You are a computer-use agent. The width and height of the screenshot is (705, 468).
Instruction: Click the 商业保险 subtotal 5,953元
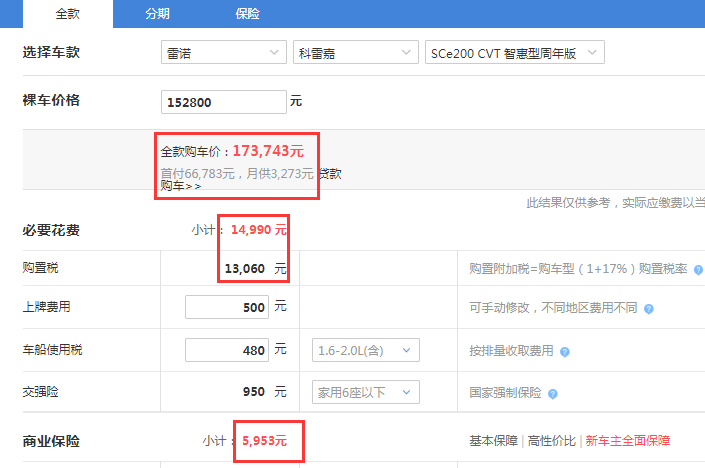pos(264,441)
